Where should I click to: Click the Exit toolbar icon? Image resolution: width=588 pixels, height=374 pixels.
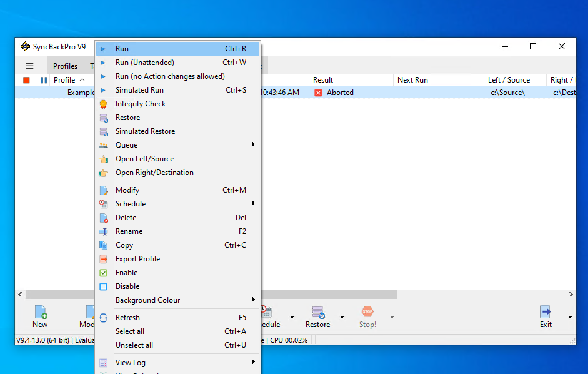point(546,311)
